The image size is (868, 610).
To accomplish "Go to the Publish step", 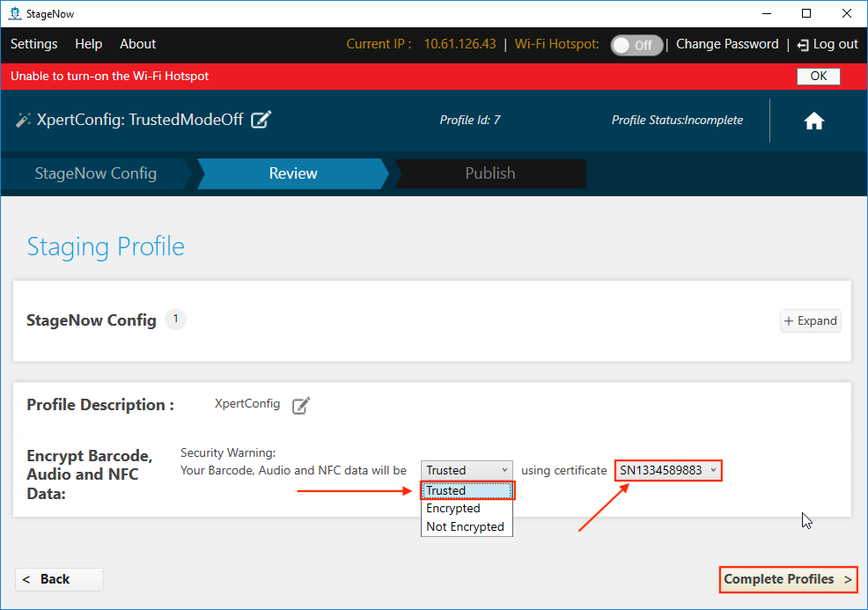I will [x=490, y=173].
